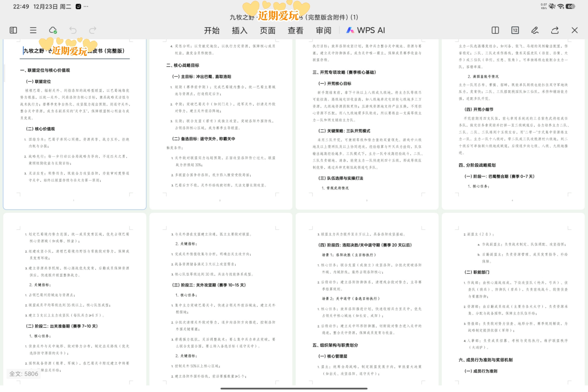This screenshot has height=392, width=588.
Task: Click the line 场景 2: 关中退守 (备选目标执行)
Action: pyautogui.click(x=351, y=298)
